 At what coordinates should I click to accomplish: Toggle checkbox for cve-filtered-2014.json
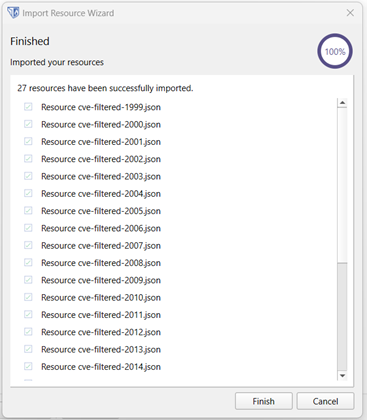tap(28, 367)
